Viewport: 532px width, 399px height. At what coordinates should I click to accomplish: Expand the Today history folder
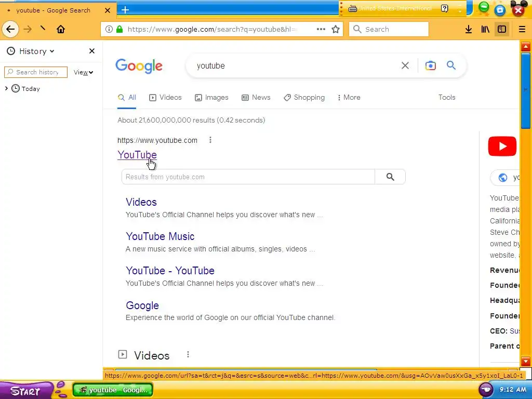[x=6, y=88]
